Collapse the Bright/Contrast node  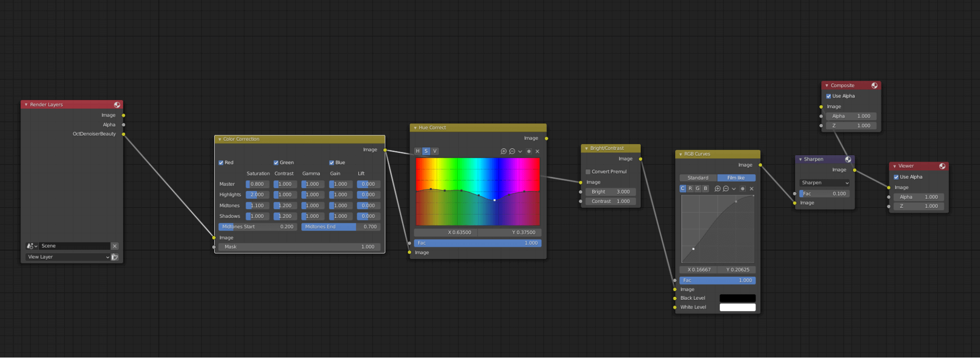point(586,148)
